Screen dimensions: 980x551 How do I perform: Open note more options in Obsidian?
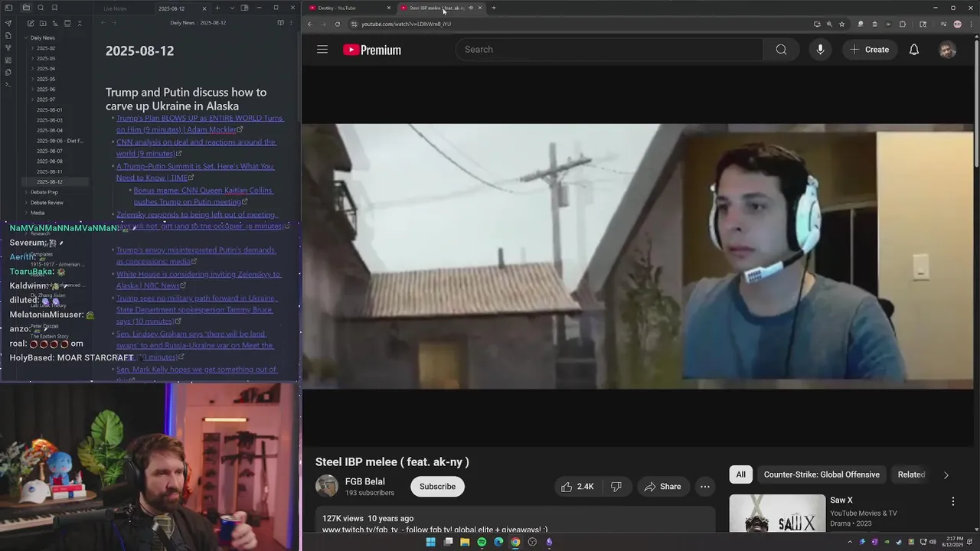(x=292, y=23)
